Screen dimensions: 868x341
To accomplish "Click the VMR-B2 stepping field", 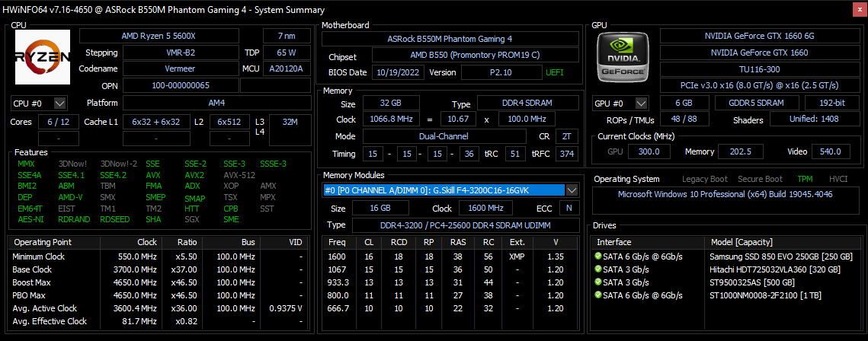I will click(181, 53).
